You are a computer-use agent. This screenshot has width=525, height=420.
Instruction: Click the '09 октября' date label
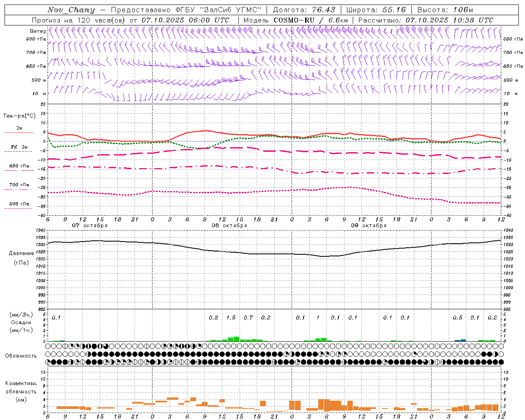click(x=368, y=226)
